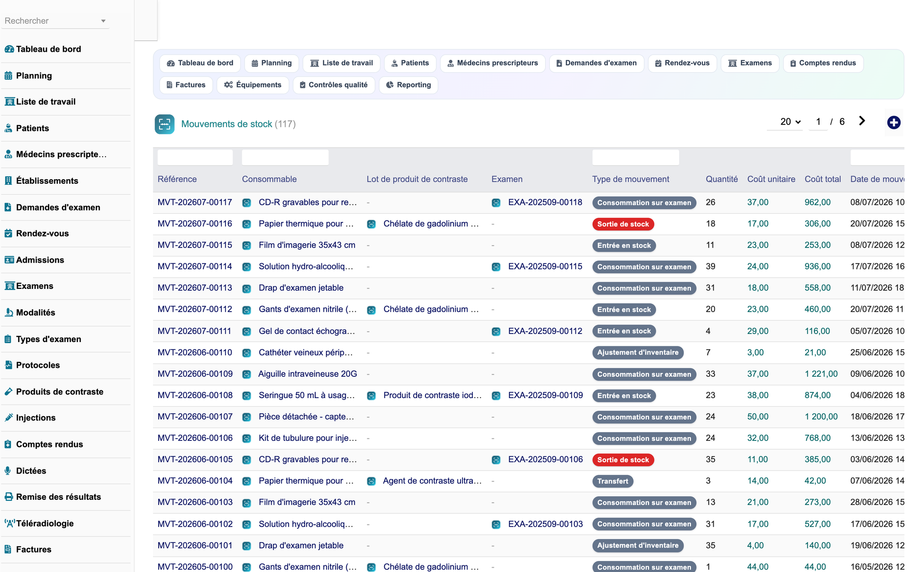Click exam icon beside EXA-202509-00118

496,203
